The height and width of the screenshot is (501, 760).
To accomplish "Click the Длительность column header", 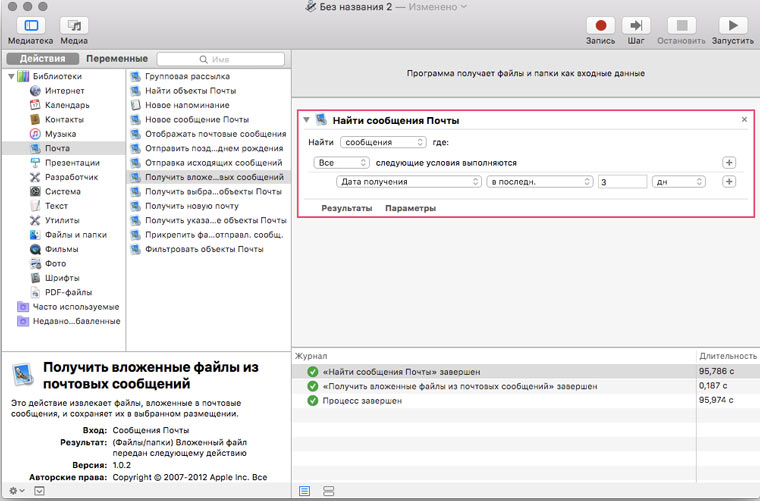I will 728,356.
